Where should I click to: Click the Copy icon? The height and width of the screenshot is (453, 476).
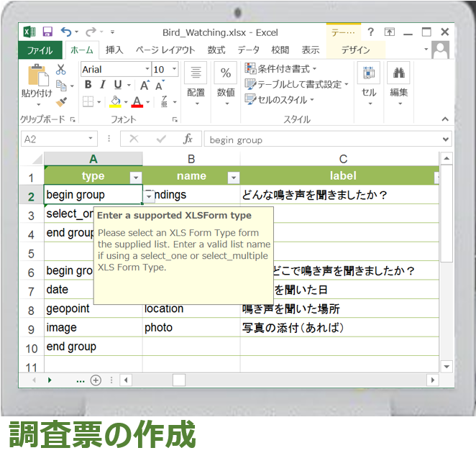[x=61, y=86]
